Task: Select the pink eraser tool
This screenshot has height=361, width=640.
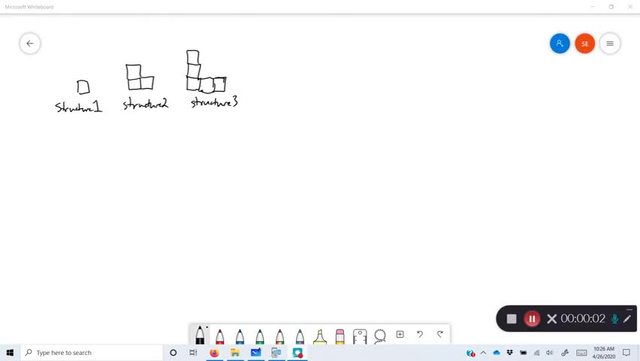Action: click(x=340, y=336)
